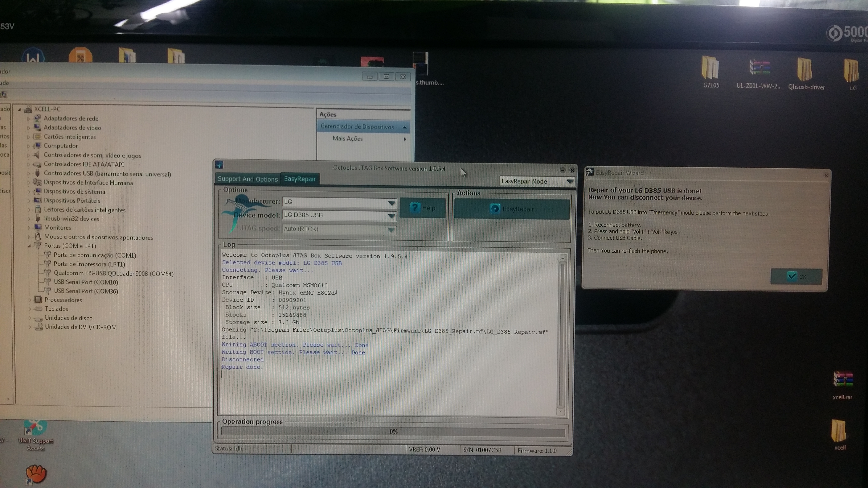Select Porta de comunicação (COM1)
Screen dimensions: 868x488
click(95, 255)
